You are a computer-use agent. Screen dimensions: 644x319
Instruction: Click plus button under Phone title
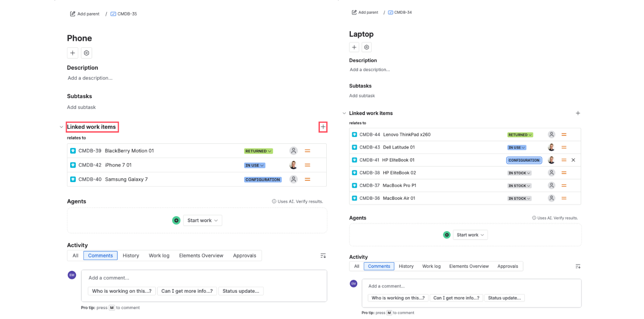[73, 53]
